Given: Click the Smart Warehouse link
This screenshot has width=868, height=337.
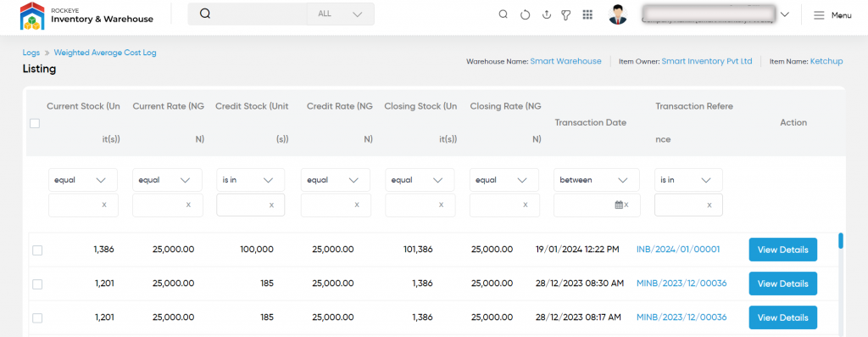Looking at the screenshot, I should point(565,61).
